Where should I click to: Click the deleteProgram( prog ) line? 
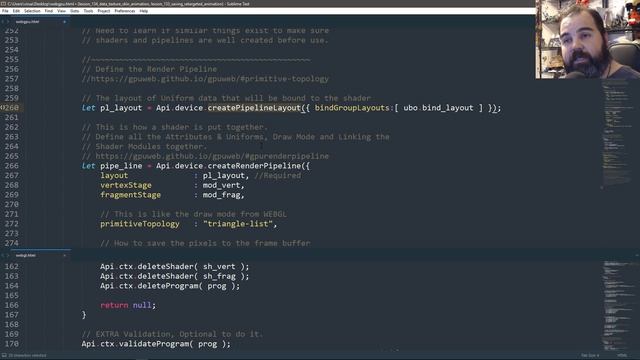pos(170,286)
